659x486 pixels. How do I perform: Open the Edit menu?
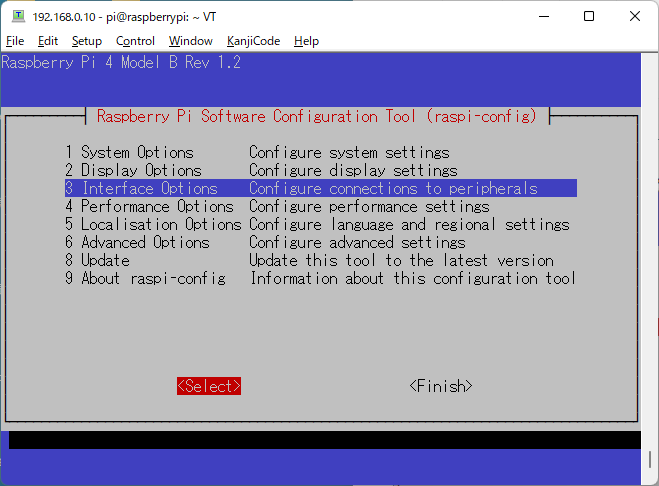click(x=48, y=41)
